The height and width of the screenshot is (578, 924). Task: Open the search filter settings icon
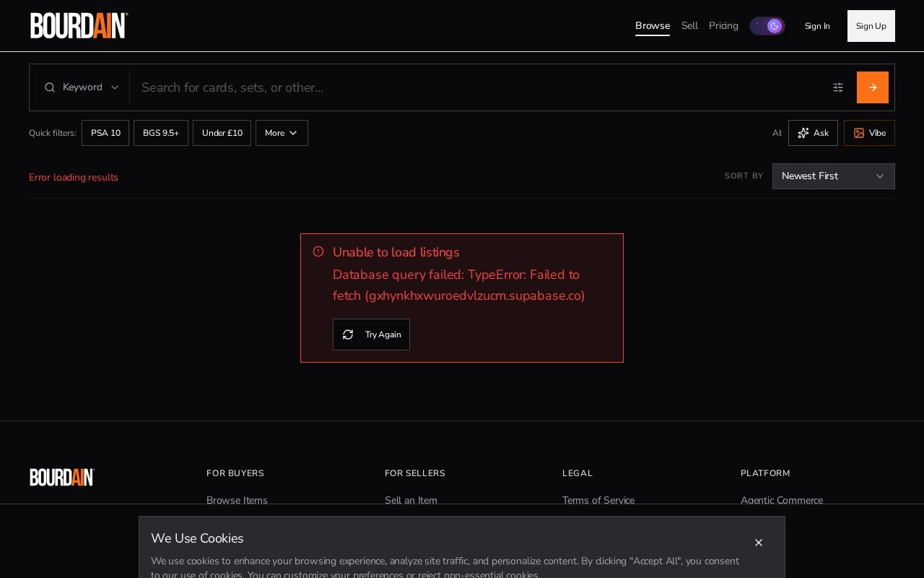pos(838,87)
